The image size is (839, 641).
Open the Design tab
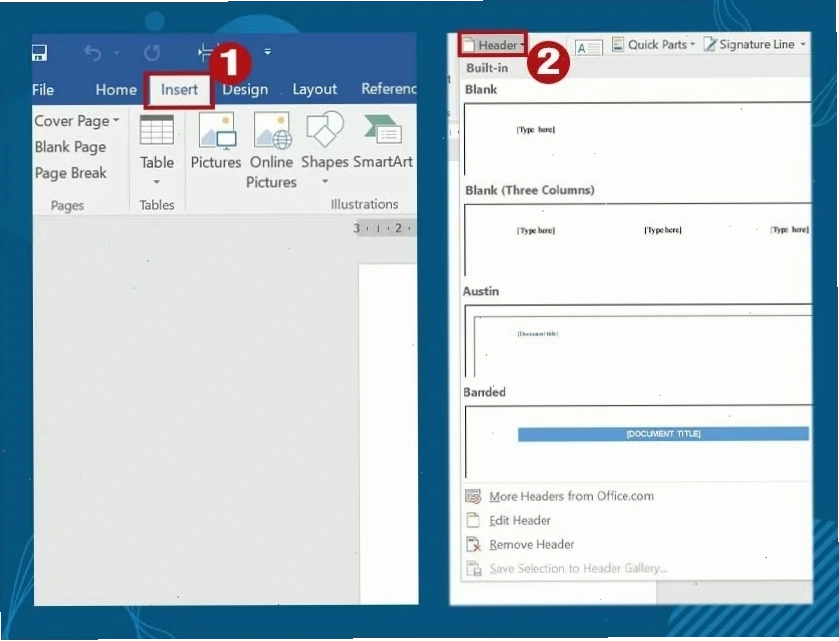[x=245, y=89]
